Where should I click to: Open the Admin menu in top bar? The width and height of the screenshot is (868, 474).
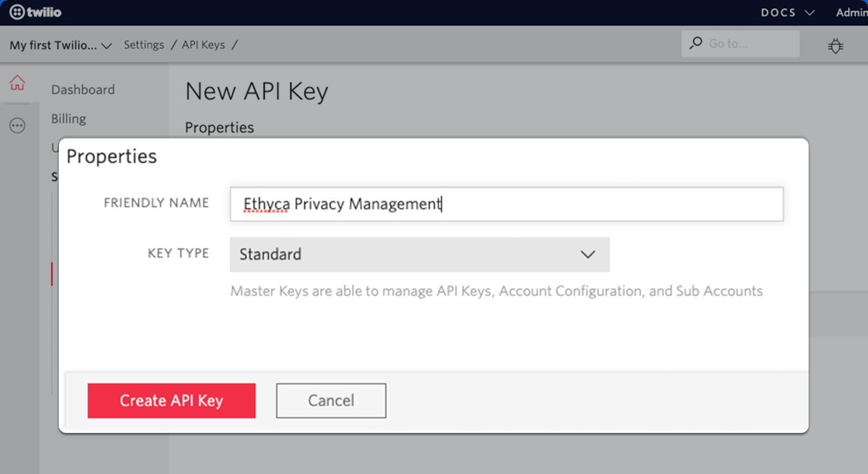(x=852, y=13)
